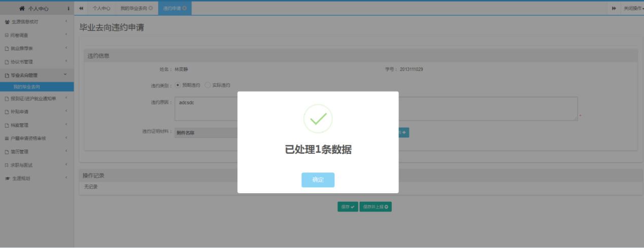Select the 实际违约 radio button
This screenshot has height=248, width=644.
(208, 85)
